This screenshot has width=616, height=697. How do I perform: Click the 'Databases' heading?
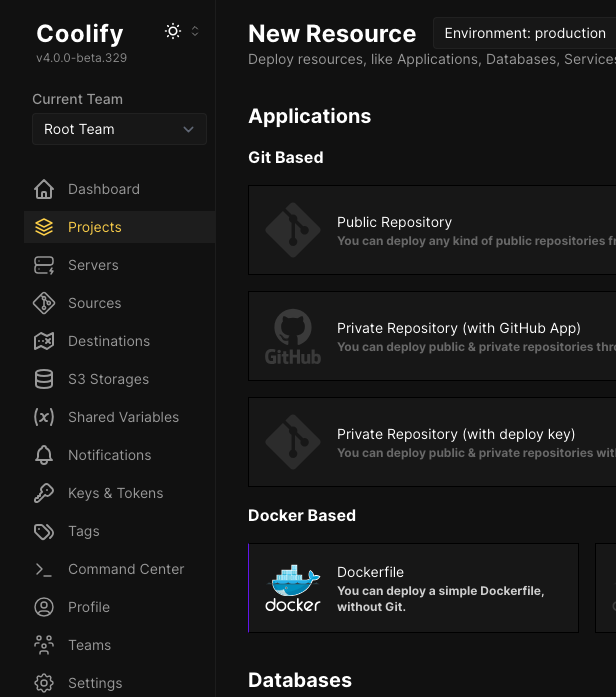tap(300, 680)
